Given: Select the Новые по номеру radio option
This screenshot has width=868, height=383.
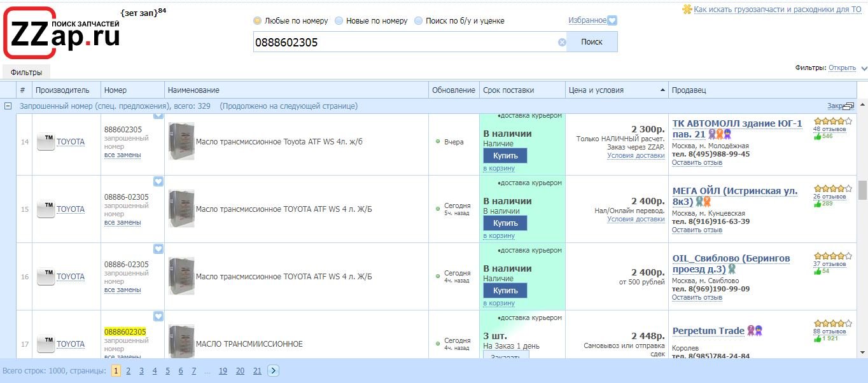Looking at the screenshot, I should pos(339,21).
